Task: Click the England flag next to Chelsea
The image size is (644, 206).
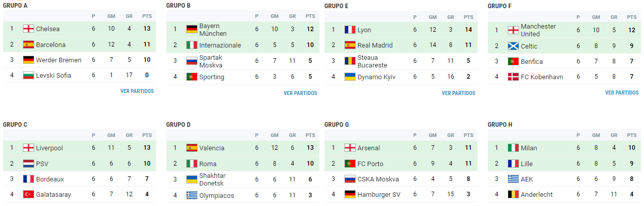Action: (29, 29)
